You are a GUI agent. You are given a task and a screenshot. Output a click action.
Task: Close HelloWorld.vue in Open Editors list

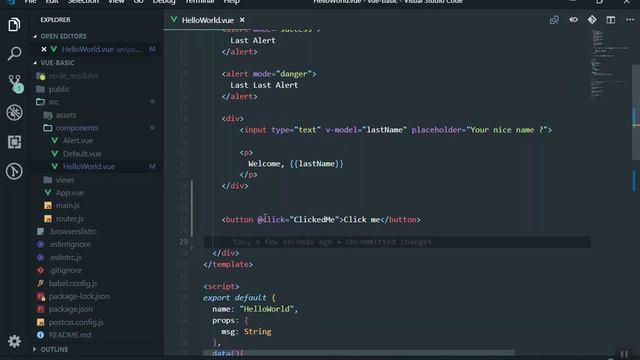point(44,49)
